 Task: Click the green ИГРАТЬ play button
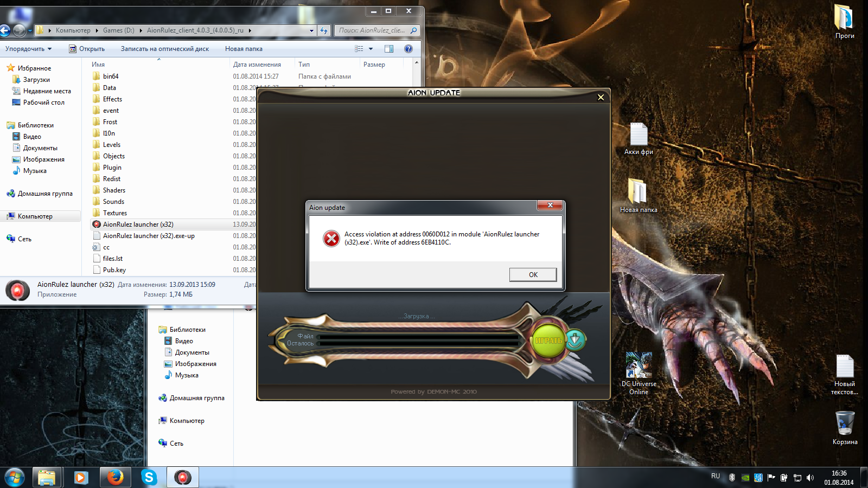(548, 341)
